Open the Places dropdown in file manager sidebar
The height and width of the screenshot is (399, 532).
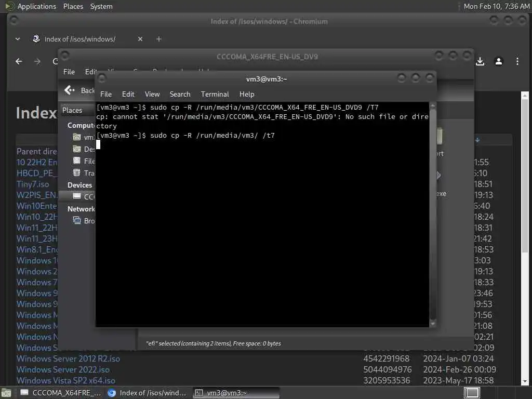tap(78, 110)
